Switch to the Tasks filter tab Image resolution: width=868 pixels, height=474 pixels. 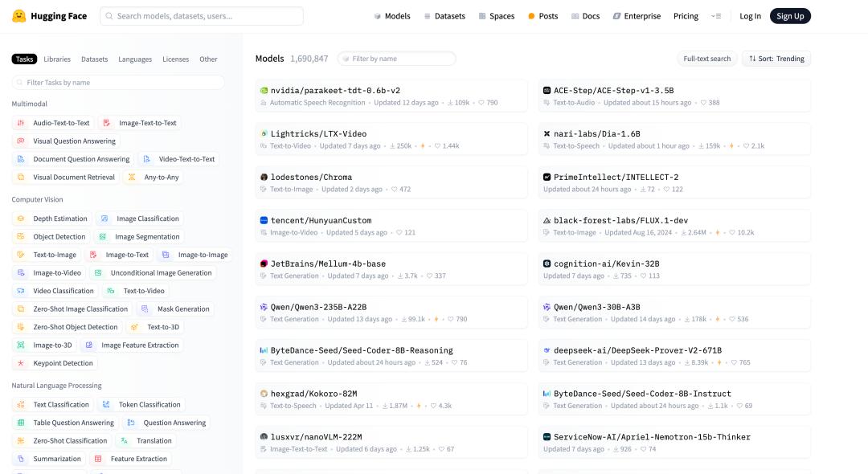point(24,59)
